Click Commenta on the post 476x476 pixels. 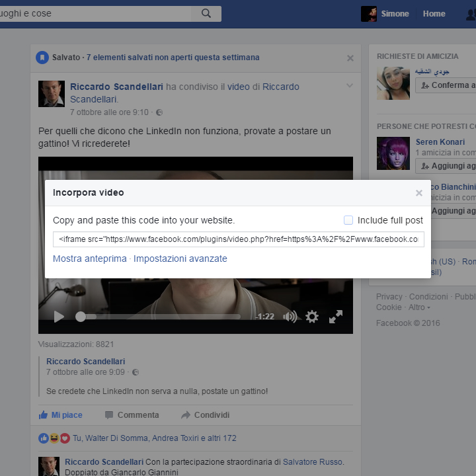[132, 415]
